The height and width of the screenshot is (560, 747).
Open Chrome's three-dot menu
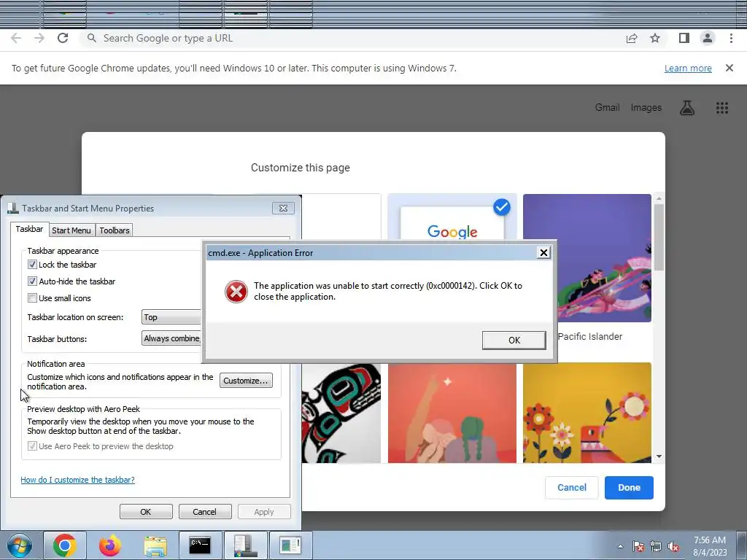point(731,38)
